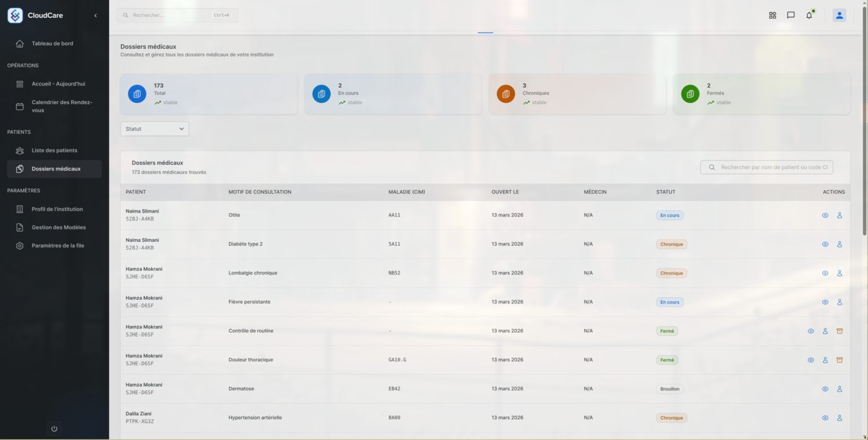View the Diabète type 2 record
This screenshot has height=440, width=868.
tap(825, 244)
